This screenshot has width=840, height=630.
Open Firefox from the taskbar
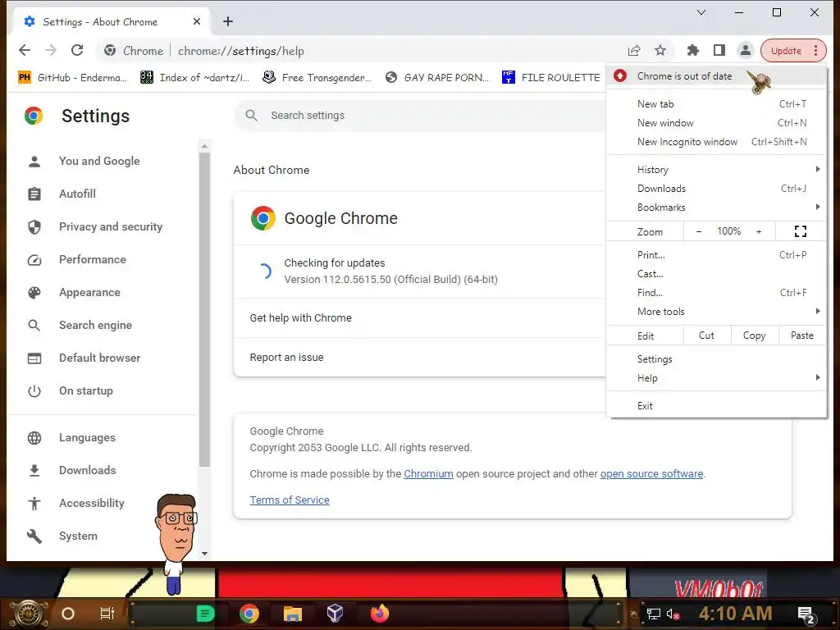(x=379, y=614)
